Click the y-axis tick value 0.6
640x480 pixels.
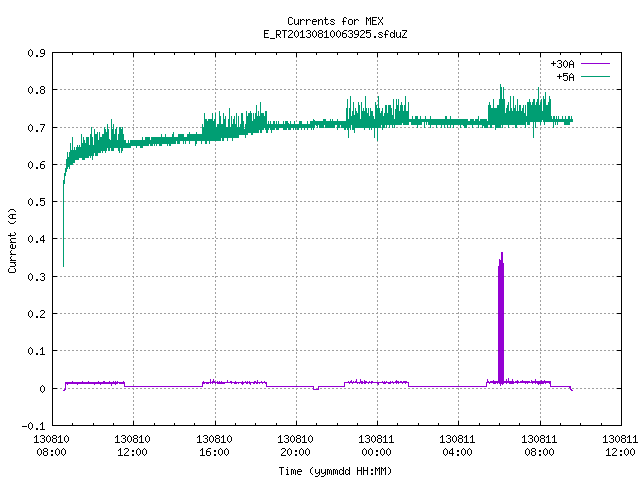[36, 165]
